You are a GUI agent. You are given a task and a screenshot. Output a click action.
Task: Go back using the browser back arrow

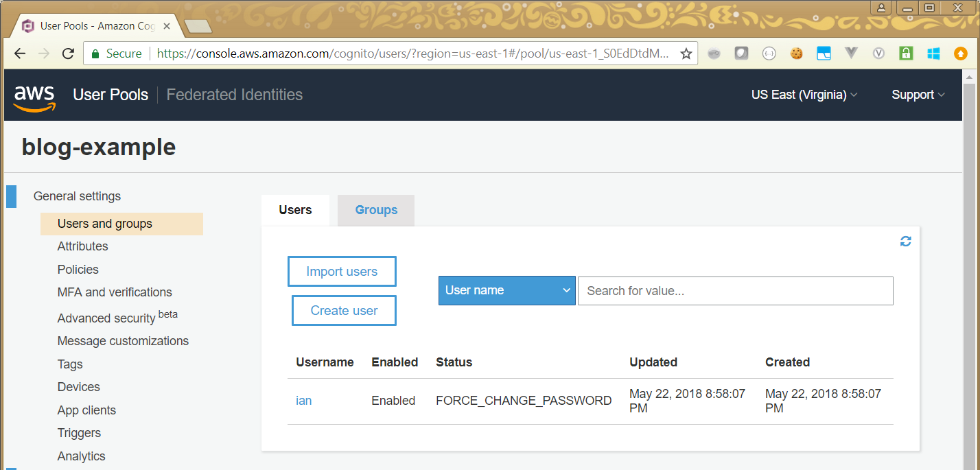[20, 54]
